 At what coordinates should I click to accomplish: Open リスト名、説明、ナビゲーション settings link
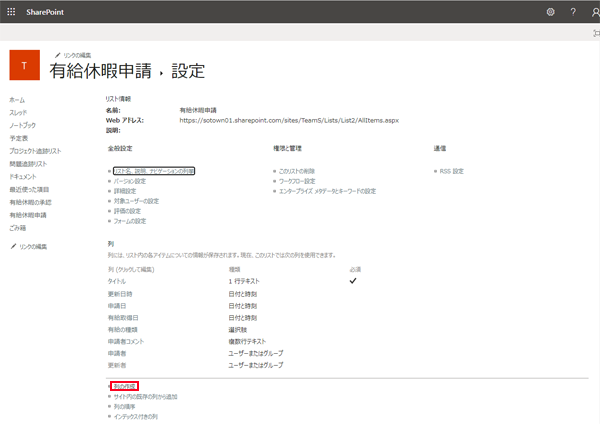(x=154, y=171)
